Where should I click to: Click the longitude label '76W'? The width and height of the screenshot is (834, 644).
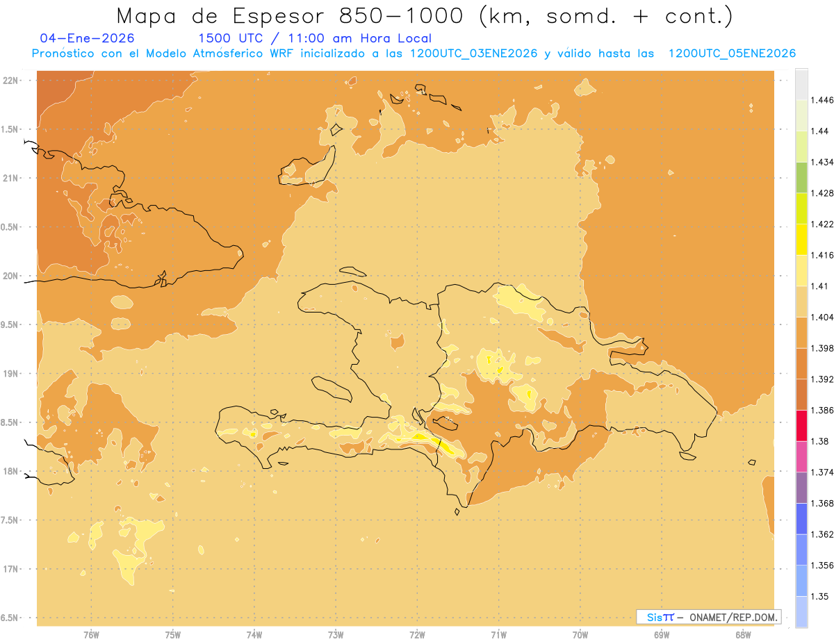click(91, 635)
